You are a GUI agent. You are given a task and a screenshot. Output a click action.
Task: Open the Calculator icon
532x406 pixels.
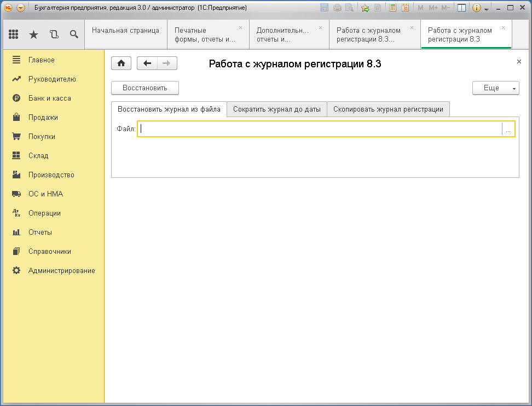tap(392, 8)
